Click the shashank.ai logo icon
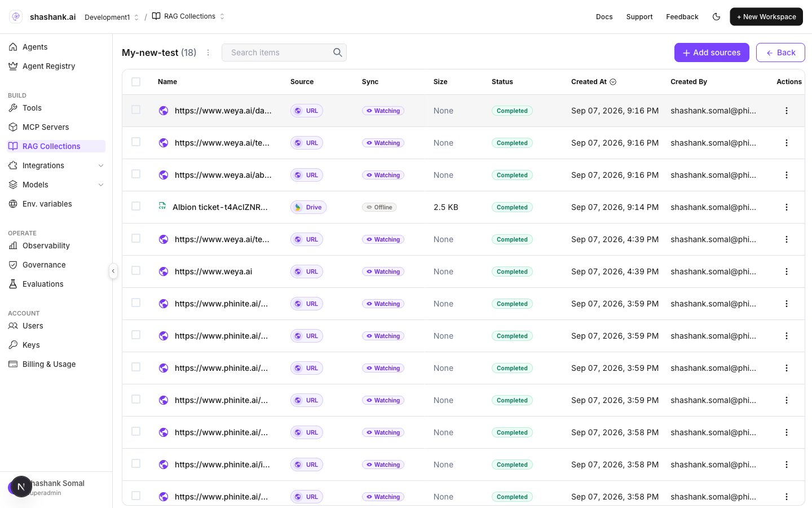This screenshot has height=508, width=812. click(16, 17)
